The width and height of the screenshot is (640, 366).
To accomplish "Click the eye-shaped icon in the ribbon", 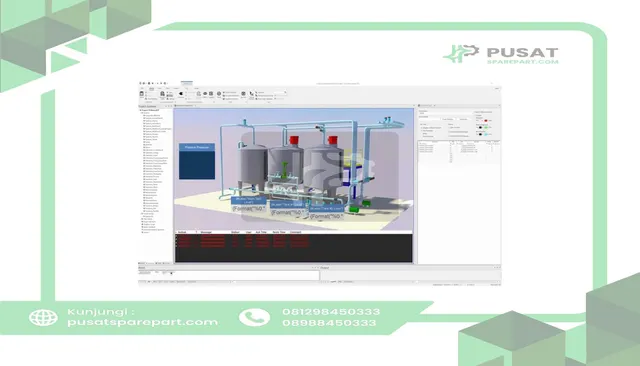I will tap(205, 93).
